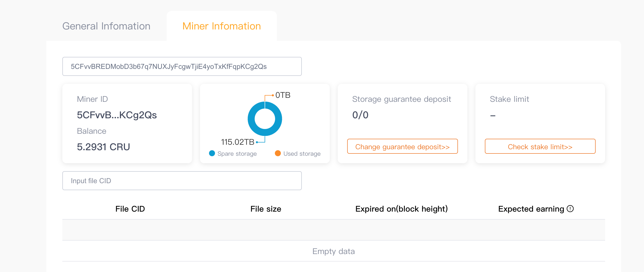Screen dimensions: 644x272
Task: Select the Miner Infomation tab
Action: tap(221, 26)
